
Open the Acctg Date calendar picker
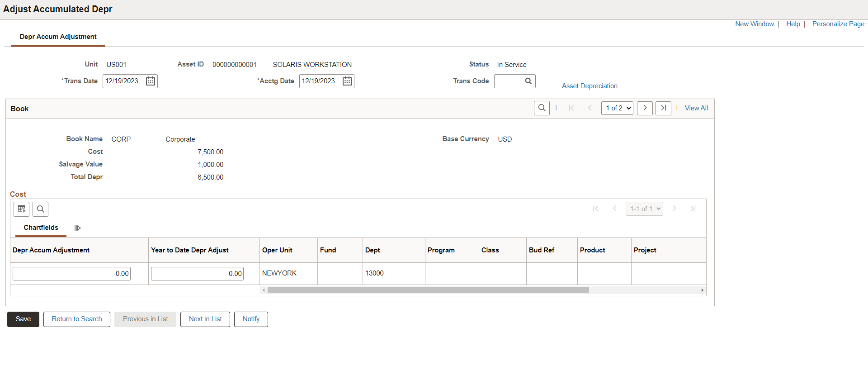coord(347,81)
